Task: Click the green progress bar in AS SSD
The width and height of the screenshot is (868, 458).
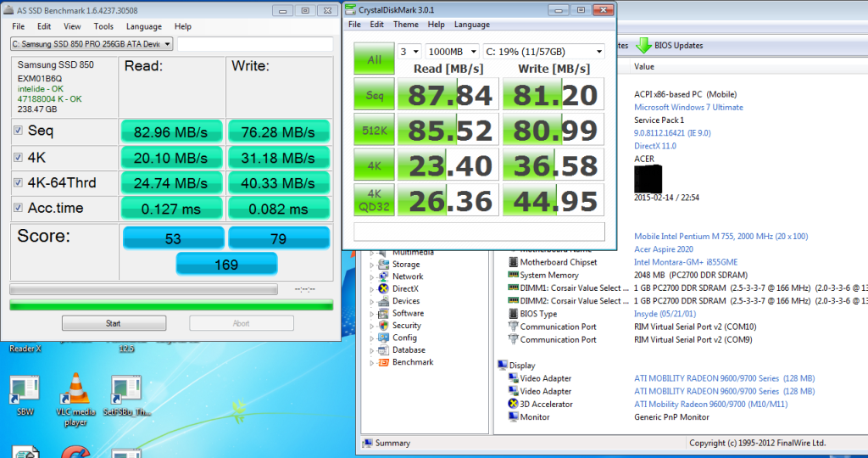Action: tap(171, 305)
